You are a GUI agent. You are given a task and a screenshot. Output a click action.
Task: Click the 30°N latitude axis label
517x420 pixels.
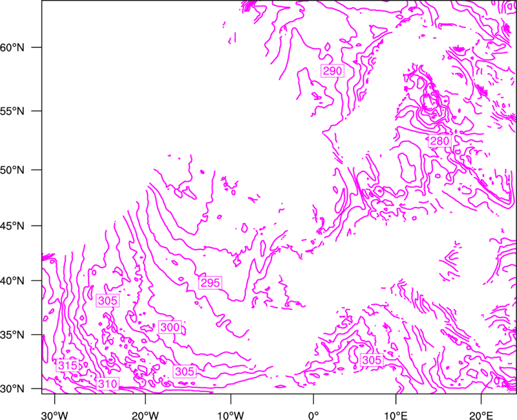pos(12,389)
